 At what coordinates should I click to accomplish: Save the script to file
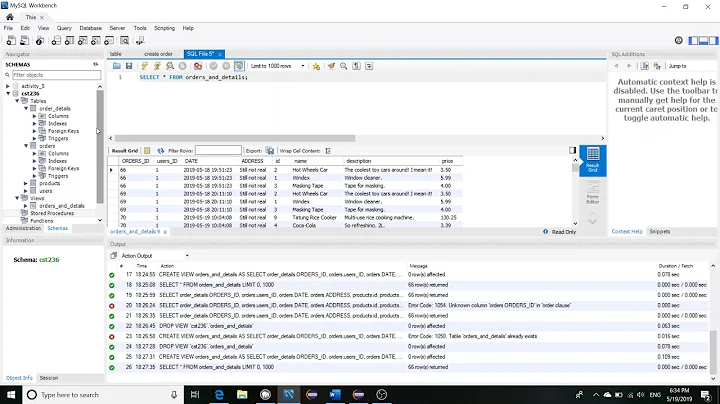(129, 66)
